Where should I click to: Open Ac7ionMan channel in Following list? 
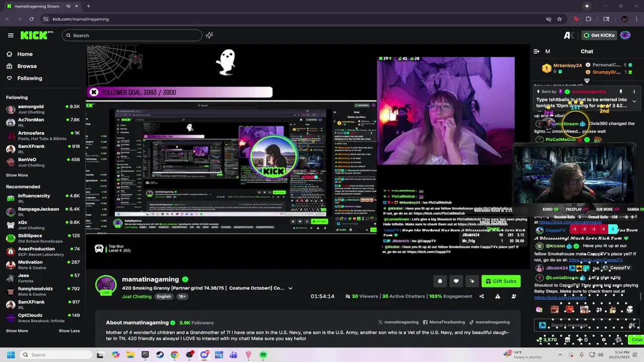43,122
